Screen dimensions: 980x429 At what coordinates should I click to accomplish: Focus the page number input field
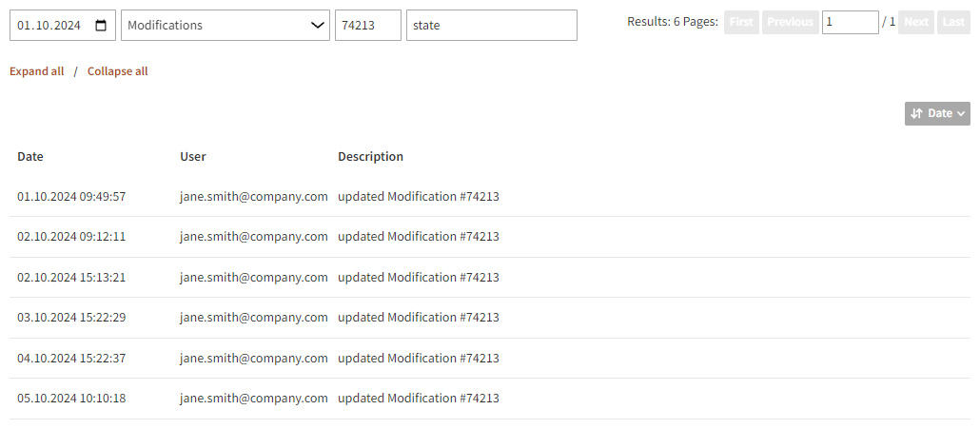850,22
